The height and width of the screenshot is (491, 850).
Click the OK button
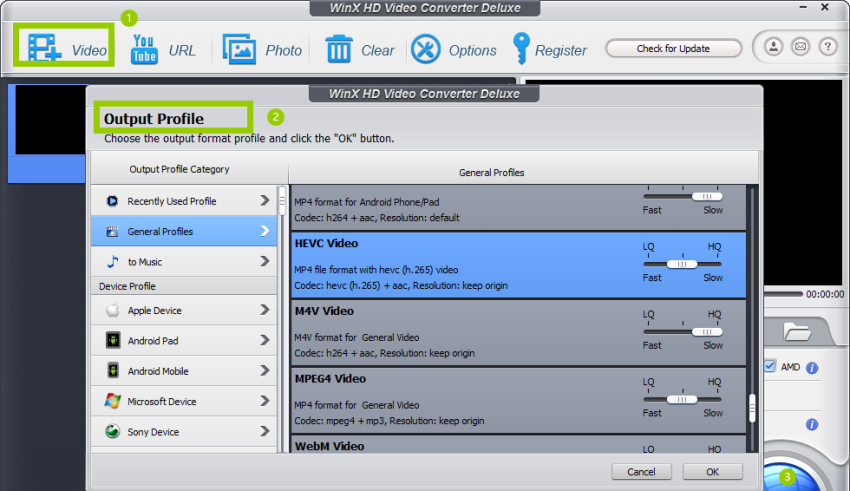click(712, 471)
